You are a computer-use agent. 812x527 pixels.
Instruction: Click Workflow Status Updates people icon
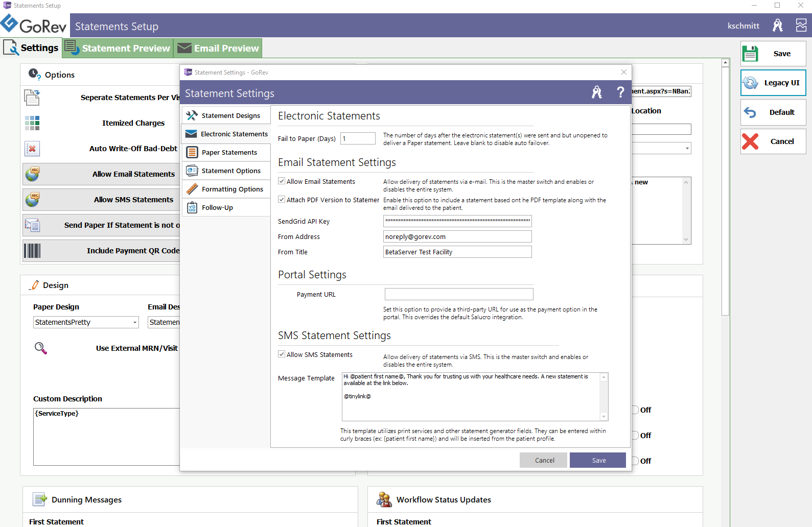coord(384,499)
